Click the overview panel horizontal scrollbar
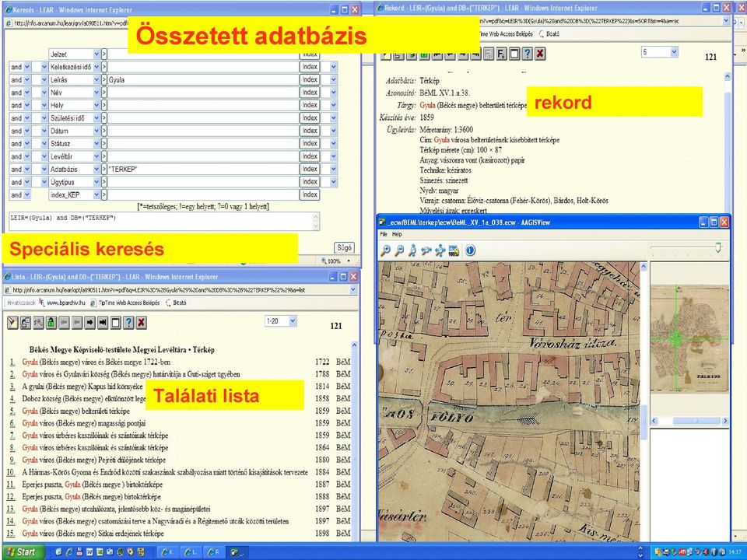747x560 pixels. (689, 421)
